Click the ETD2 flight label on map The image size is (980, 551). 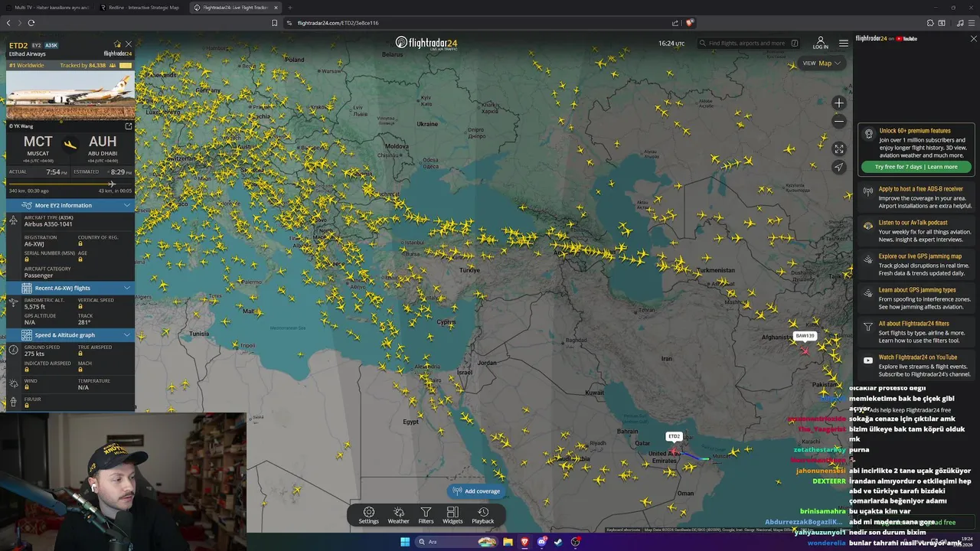[674, 436]
